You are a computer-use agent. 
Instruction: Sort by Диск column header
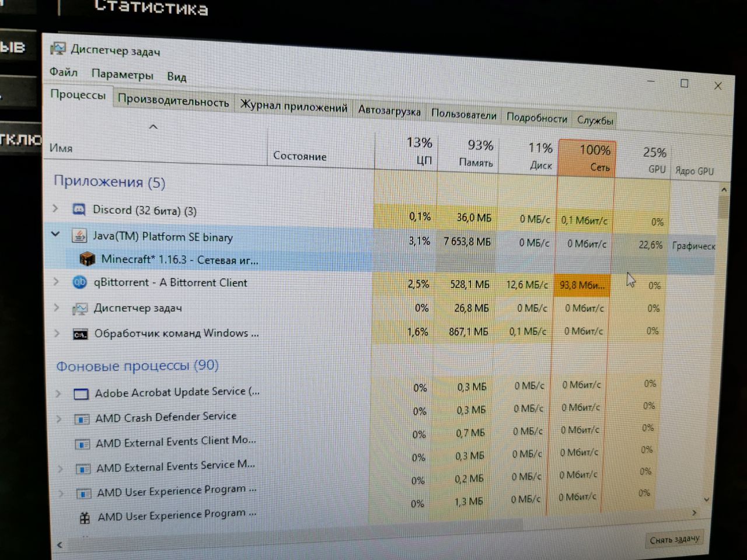pos(528,156)
